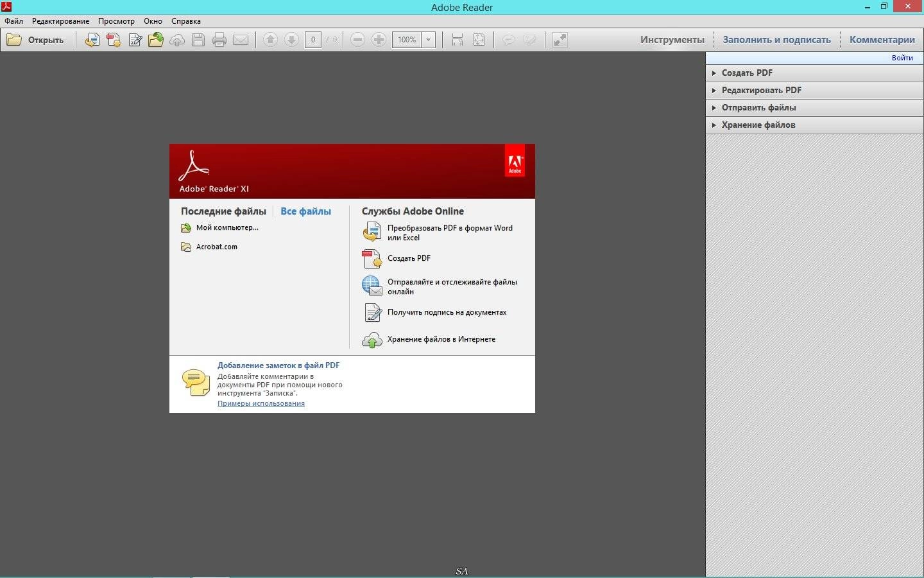Screen dimensions: 924x578
Task: Click the zoom out minus icon
Action: coord(358,40)
